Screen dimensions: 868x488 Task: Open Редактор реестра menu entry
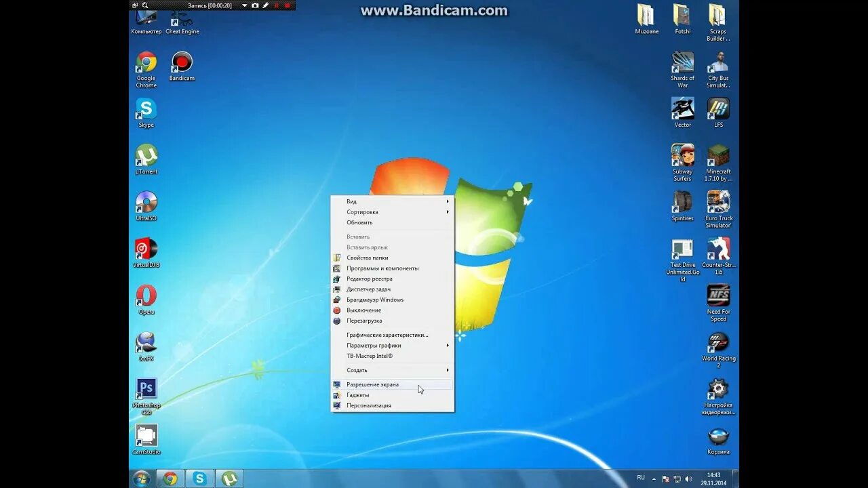click(x=392, y=279)
